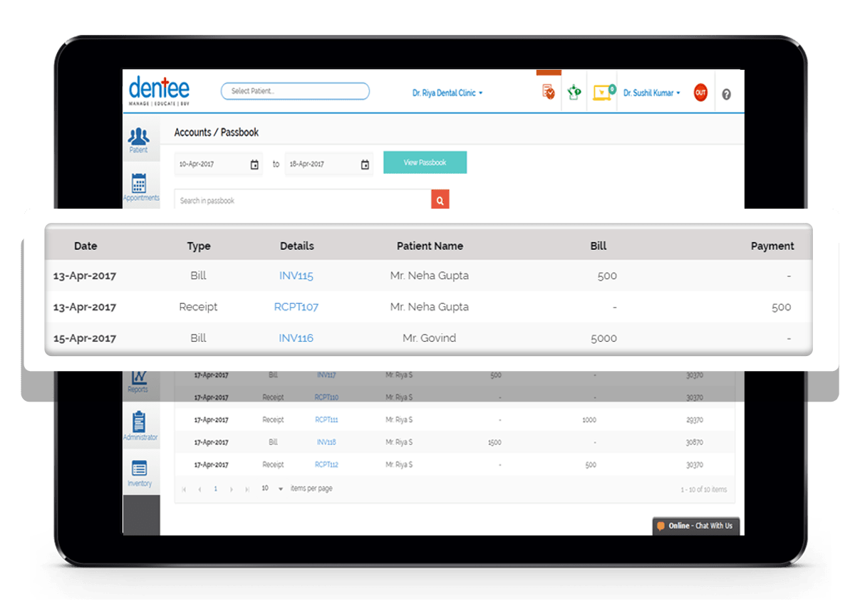The image size is (855, 616).
Task: Go to the last page of results
Action: coord(247,489)
